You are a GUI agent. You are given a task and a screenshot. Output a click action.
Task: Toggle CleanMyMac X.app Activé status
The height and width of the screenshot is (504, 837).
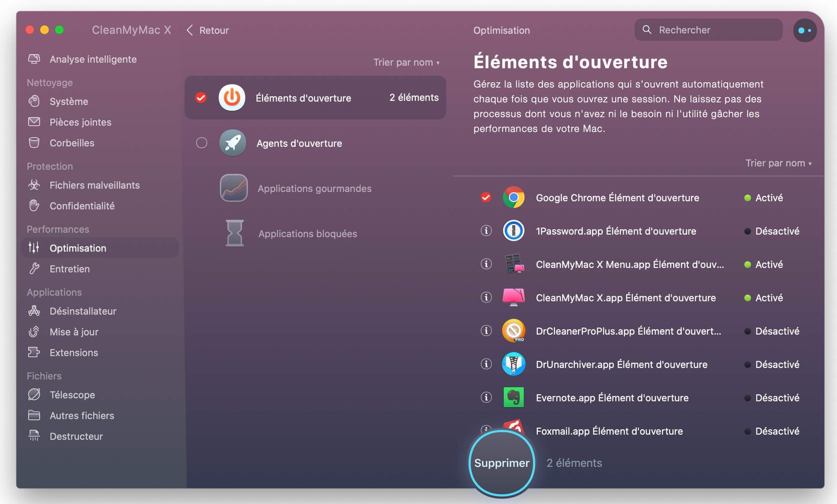pos(764,297)
